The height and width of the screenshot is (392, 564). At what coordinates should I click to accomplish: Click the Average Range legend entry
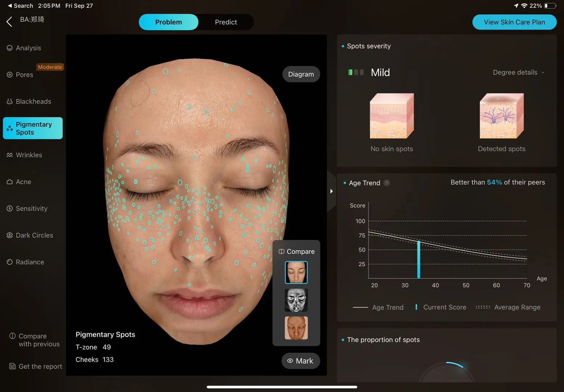(508, 307)
